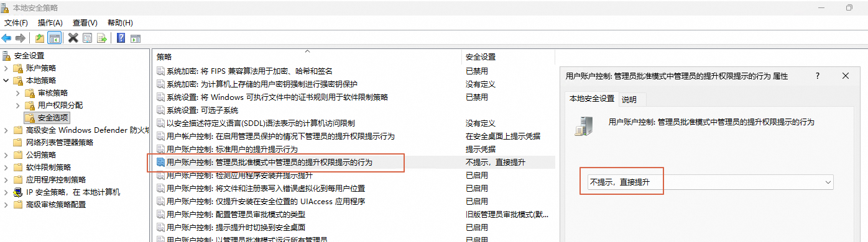Click the Properties sheet toolbar icon
The height and width of the screenshot is (242, 868).
point(88,38)
